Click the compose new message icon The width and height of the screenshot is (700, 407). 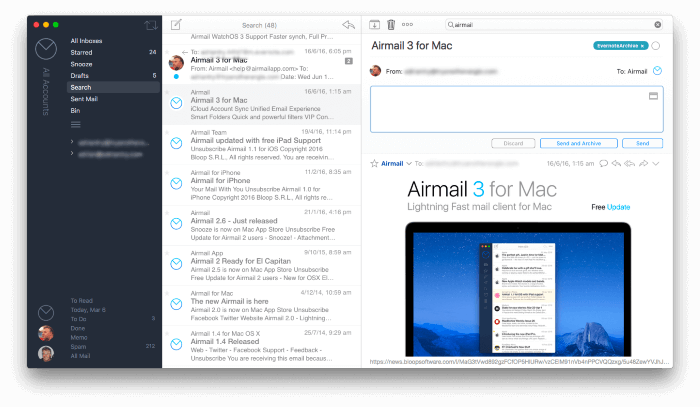[x=176, y=25]
